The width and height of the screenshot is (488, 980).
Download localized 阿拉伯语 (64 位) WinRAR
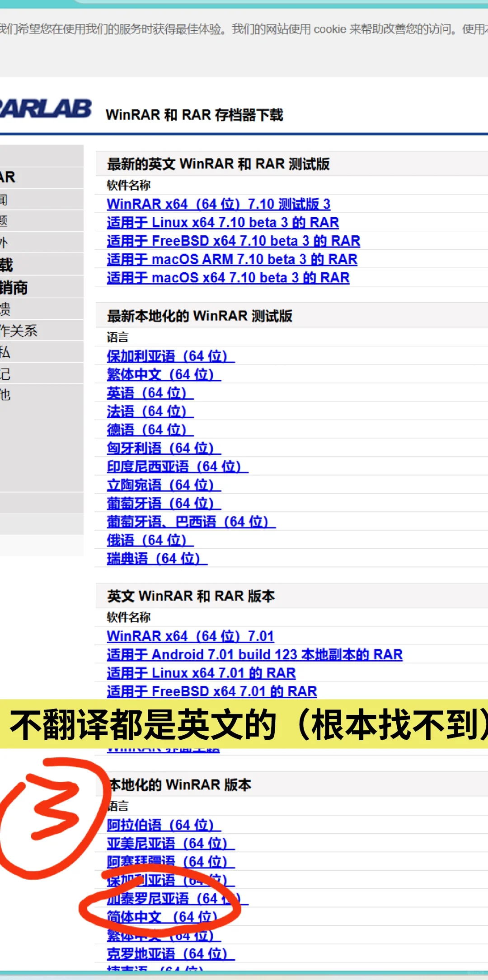(164, 825)
